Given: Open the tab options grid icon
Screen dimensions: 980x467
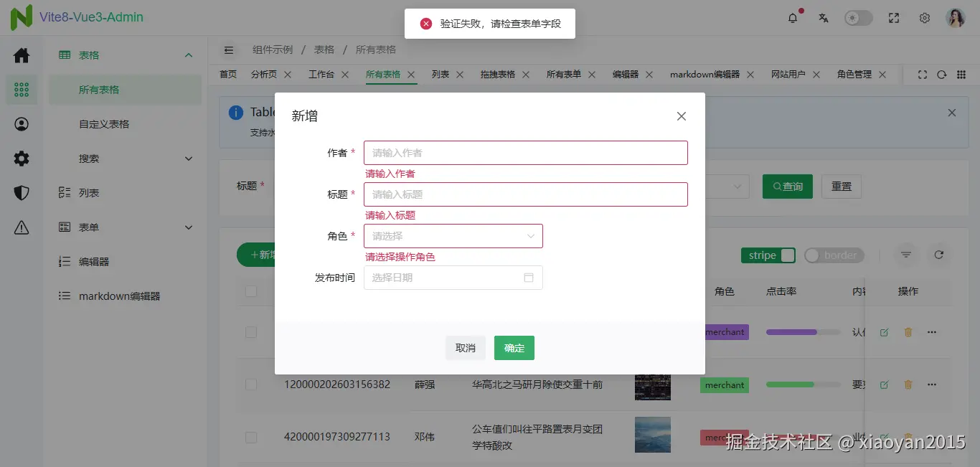Looking at the screenshot, I should click(x=961, y=75).
